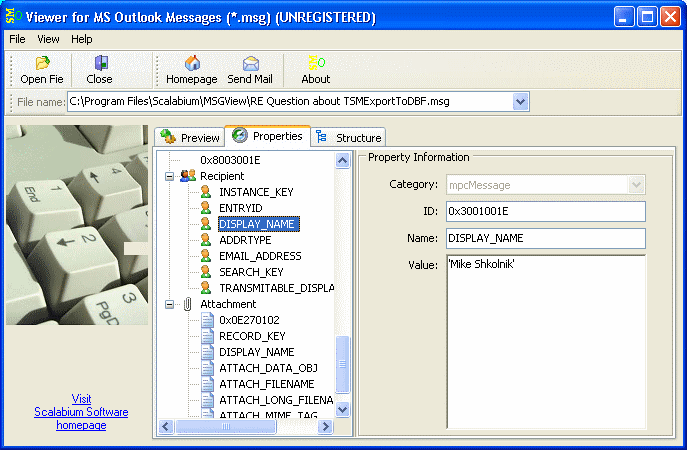Click the tree horizontal scroll left arrow

point(166,426)
